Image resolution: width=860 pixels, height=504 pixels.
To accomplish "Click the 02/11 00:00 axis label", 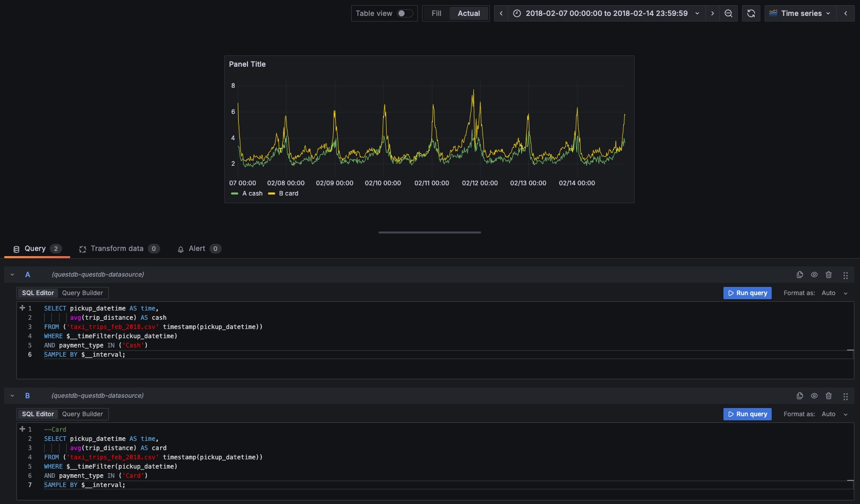I will (x=432, y=183).
